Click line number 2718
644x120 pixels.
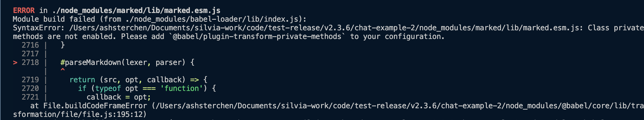pyautogui.click(x=30, y=62)
